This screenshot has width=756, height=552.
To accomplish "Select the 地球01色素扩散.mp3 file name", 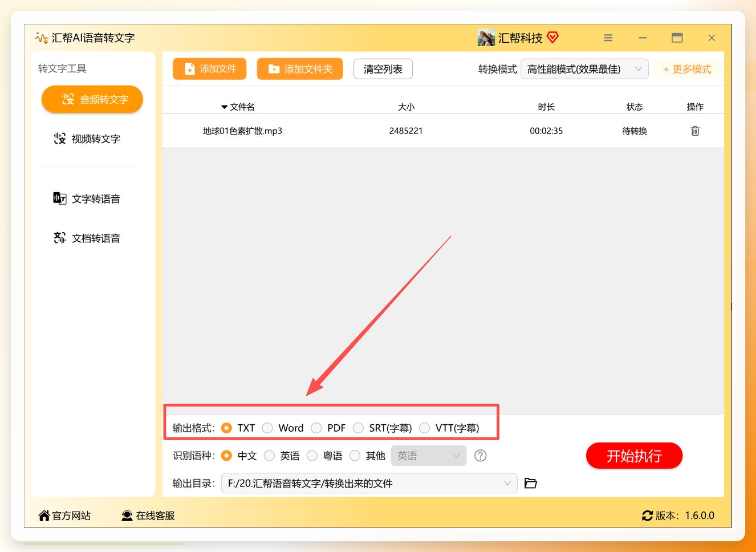I will (x=242, y=131).
